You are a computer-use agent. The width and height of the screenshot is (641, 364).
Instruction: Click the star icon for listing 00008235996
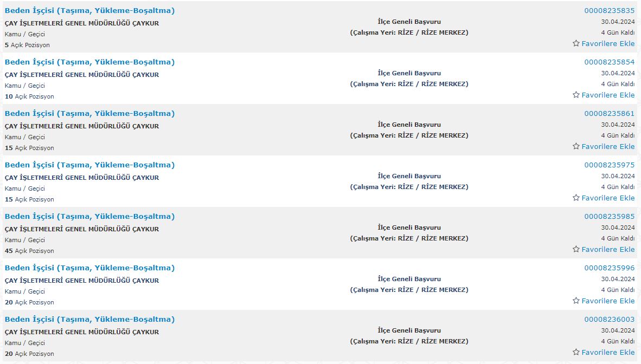tap(576, 301)
